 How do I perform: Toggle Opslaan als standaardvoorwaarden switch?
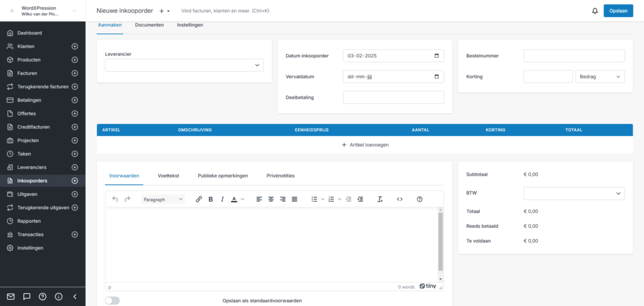tap(112, 301)
